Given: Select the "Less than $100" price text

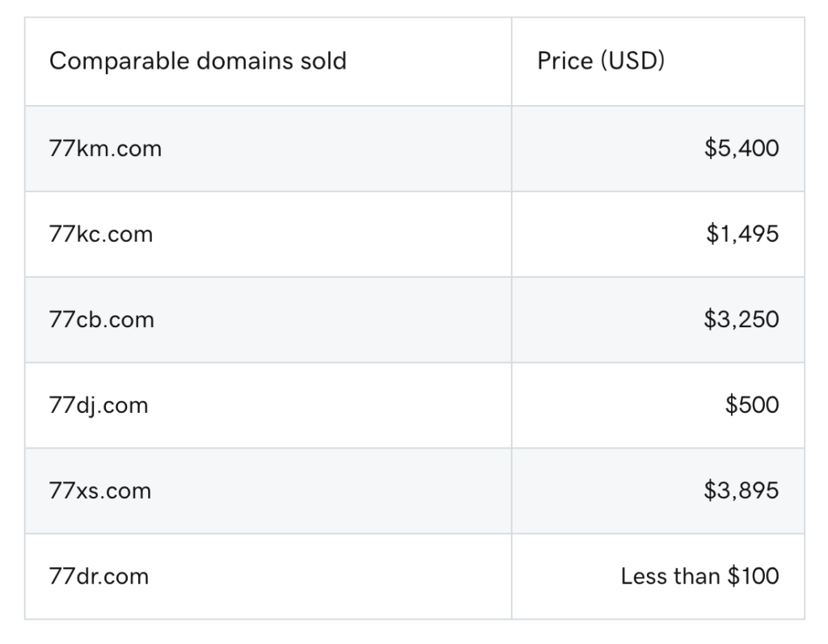Looking at the screenshot, I should coord(699,576).
